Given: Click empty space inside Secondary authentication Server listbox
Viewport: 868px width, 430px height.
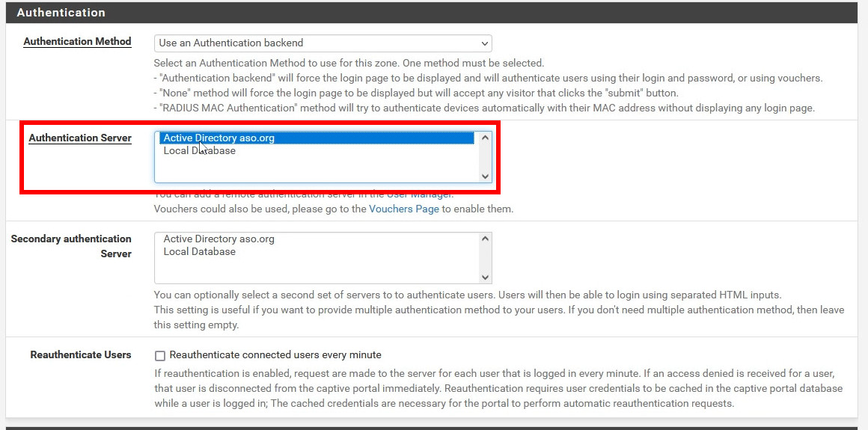Looking at the screenshot, I should tap(314, 271).
